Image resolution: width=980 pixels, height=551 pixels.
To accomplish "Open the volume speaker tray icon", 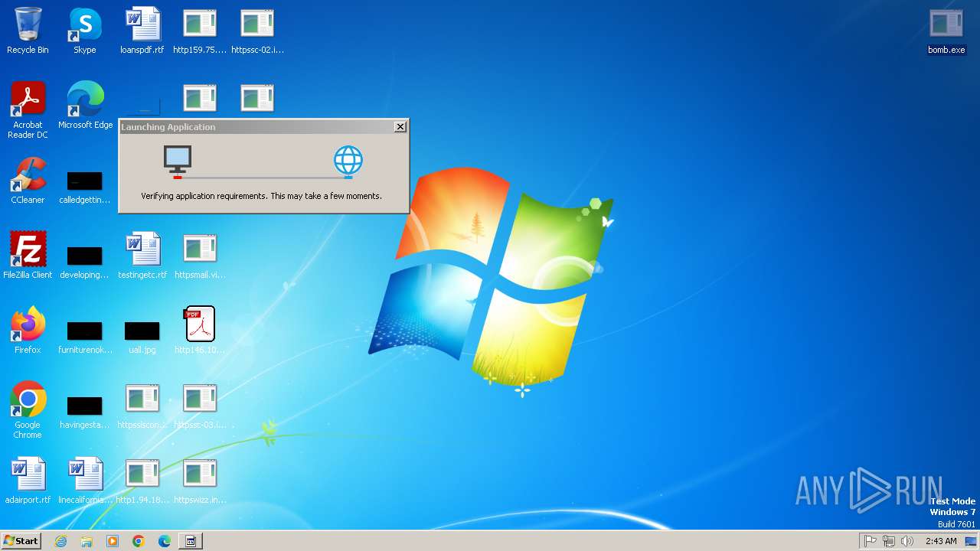I will click(907, 541).
